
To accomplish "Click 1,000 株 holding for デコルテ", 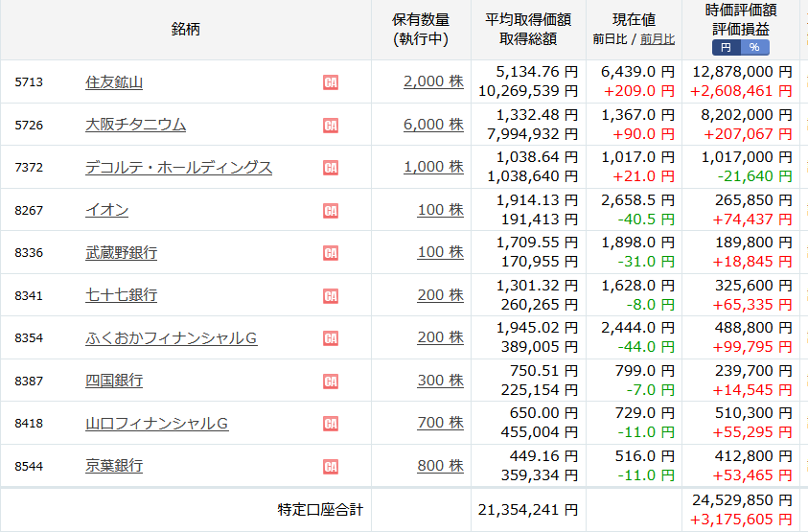I will click(x=433, y=167).
